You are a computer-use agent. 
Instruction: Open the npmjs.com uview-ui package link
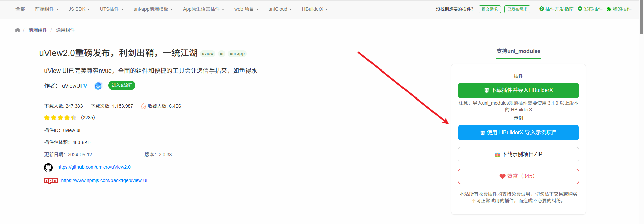(104, 180)
